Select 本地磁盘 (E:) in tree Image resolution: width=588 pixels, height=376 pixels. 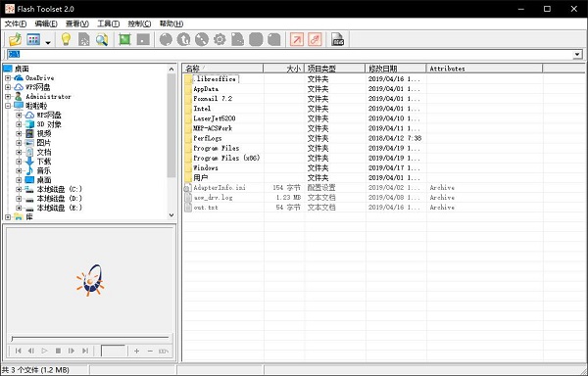[59, 208]
